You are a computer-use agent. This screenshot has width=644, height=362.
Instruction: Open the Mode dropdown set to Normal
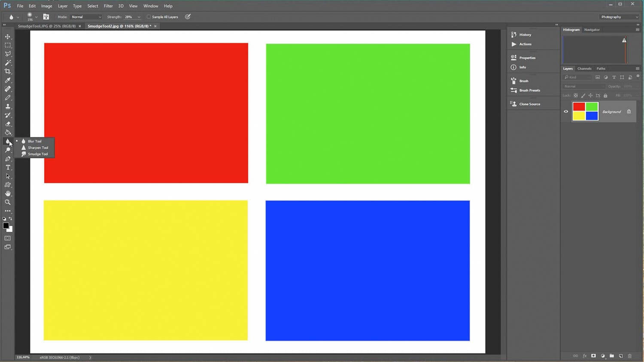click(x=86, y=17)
